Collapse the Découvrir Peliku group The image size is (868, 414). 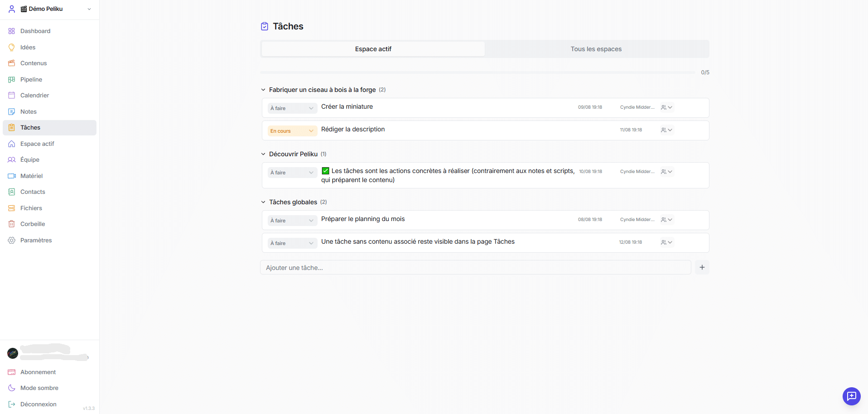click(263, 154)
